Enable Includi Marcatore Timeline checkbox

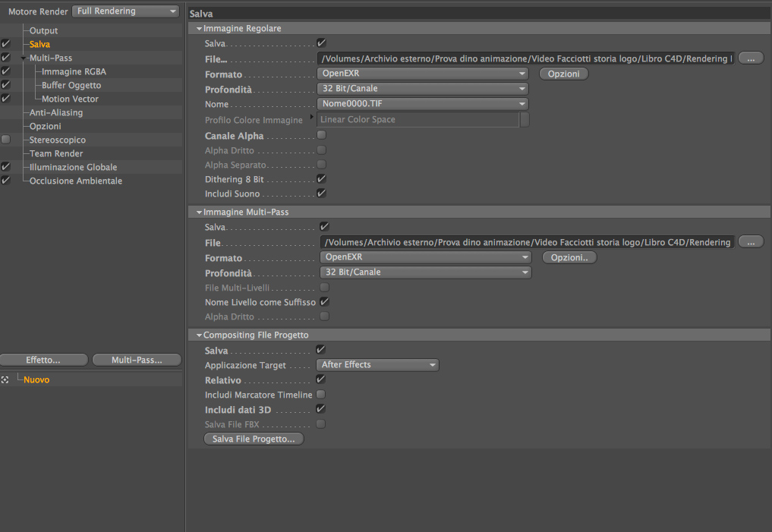pyautogui.click(x=320, y=394)
